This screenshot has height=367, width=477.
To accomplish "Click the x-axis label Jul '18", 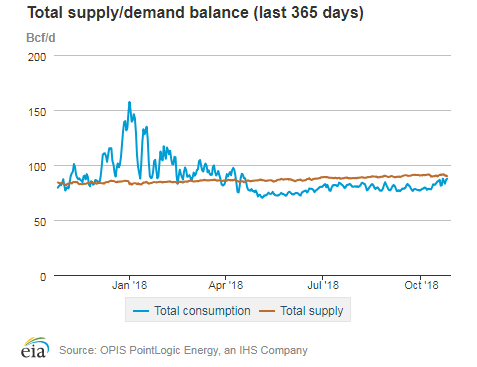I will (323, 285).
